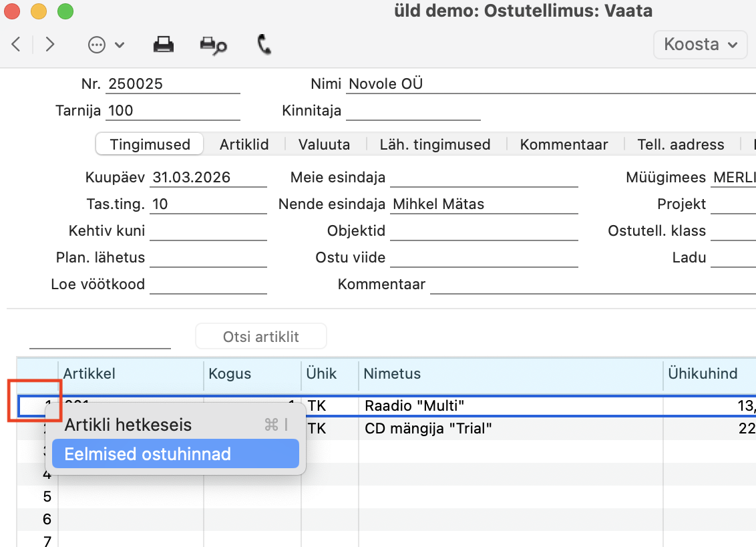The image size is (756, 547).
Task: Expand the Koosta dropdown
Action: pyautogui.click(x=700, y=45)
